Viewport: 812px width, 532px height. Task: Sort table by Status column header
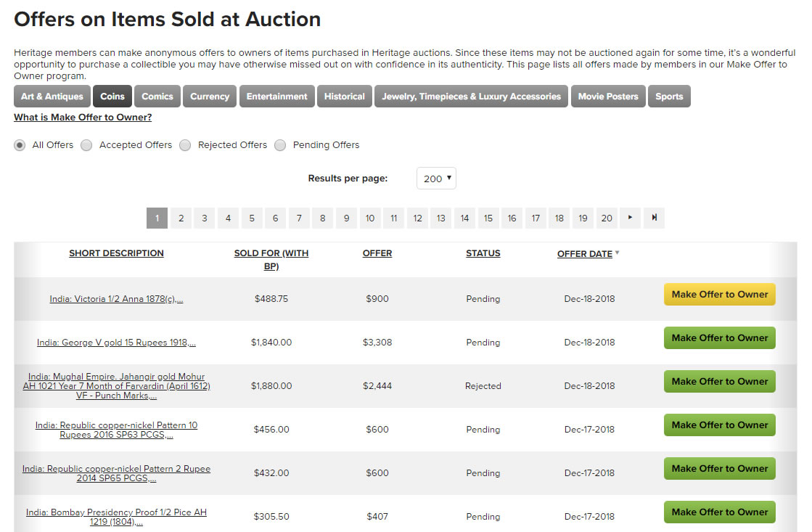pyautogui.click(x=483, y=253)
